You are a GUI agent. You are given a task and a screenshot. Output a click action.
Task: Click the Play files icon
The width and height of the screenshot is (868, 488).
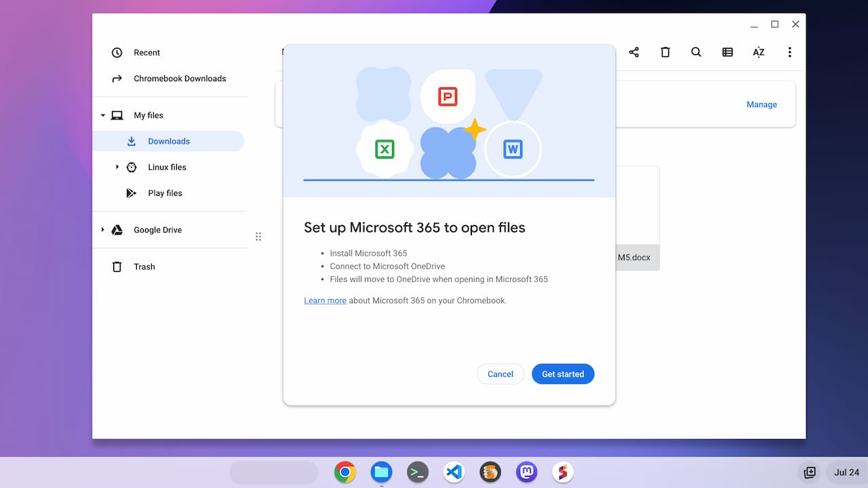(132, 193)
